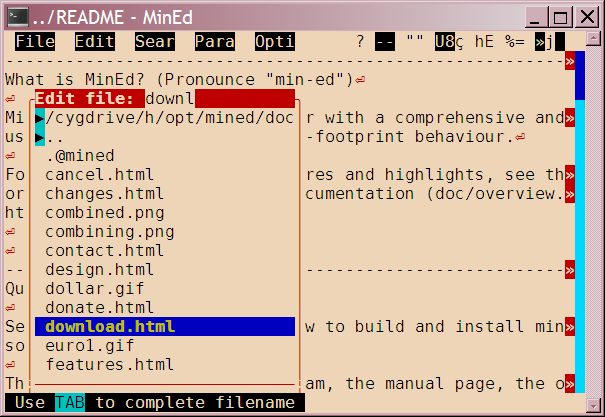Open the Opti (Options) menu

[x=275, y=41]
